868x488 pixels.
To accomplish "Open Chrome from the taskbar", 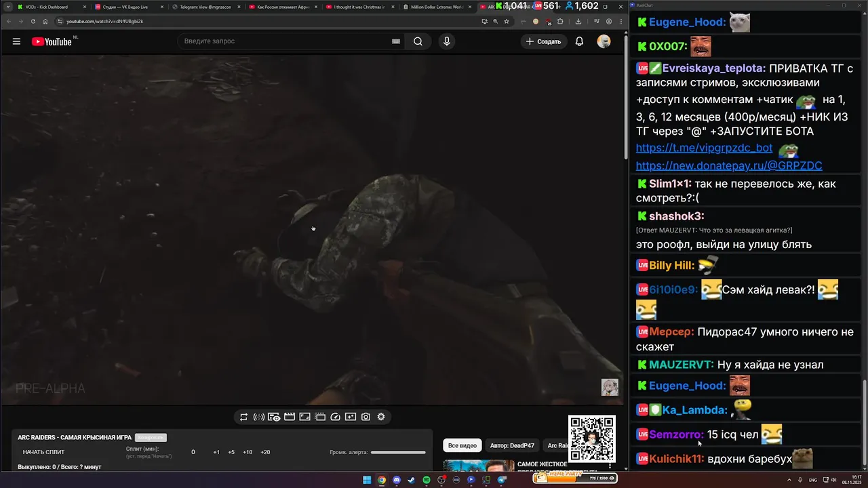I will click(x=382, y=480).
